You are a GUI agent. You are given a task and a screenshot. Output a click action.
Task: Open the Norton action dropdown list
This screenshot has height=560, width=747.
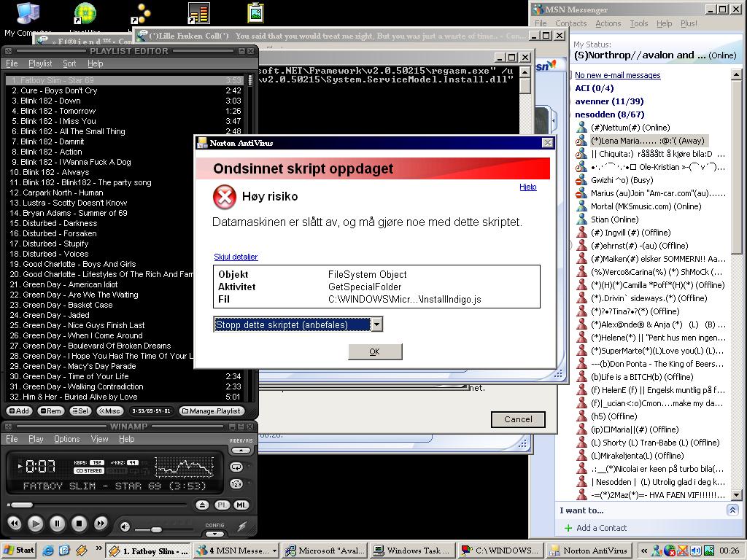376,324
